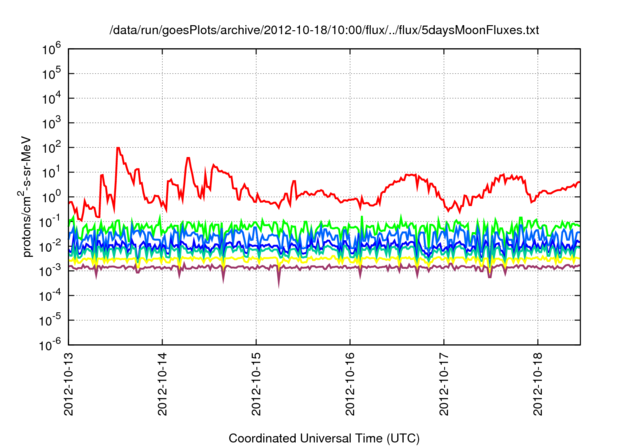Click the y-axis label 10^-2
Screen dimensions: 640x448
50,246
